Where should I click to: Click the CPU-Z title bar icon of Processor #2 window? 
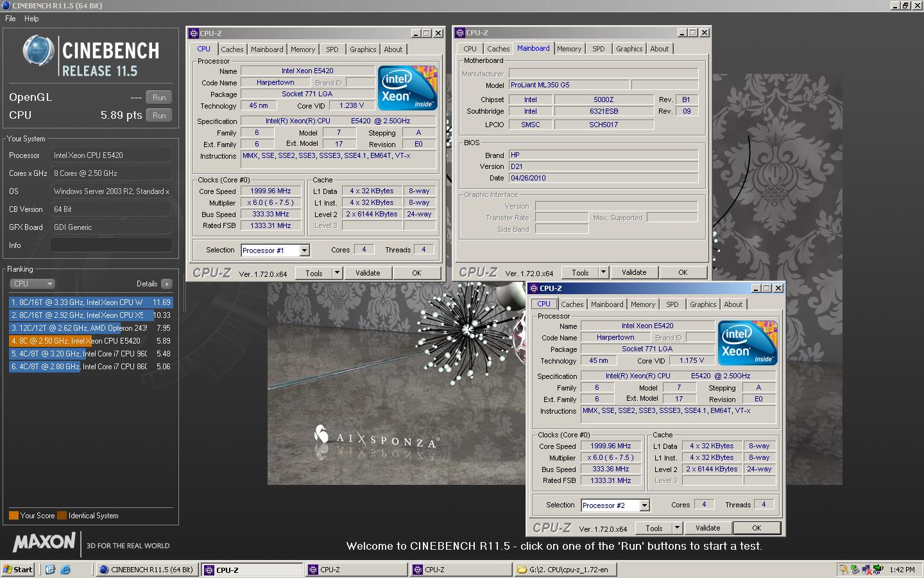534,288
